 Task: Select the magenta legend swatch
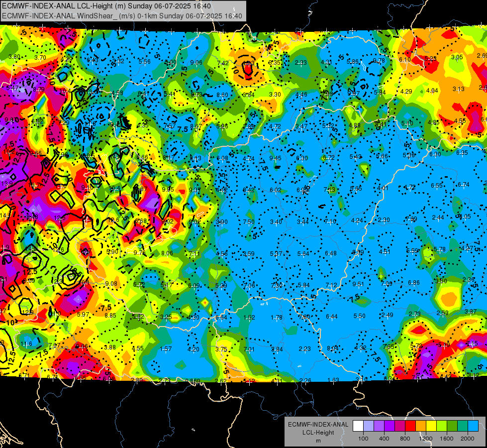[x=400, y=426]
